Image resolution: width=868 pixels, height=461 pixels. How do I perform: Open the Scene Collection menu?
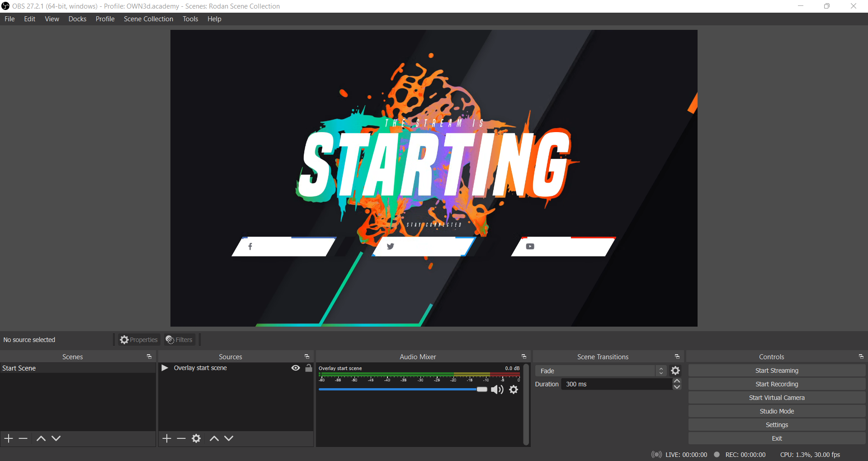point(148,19)
